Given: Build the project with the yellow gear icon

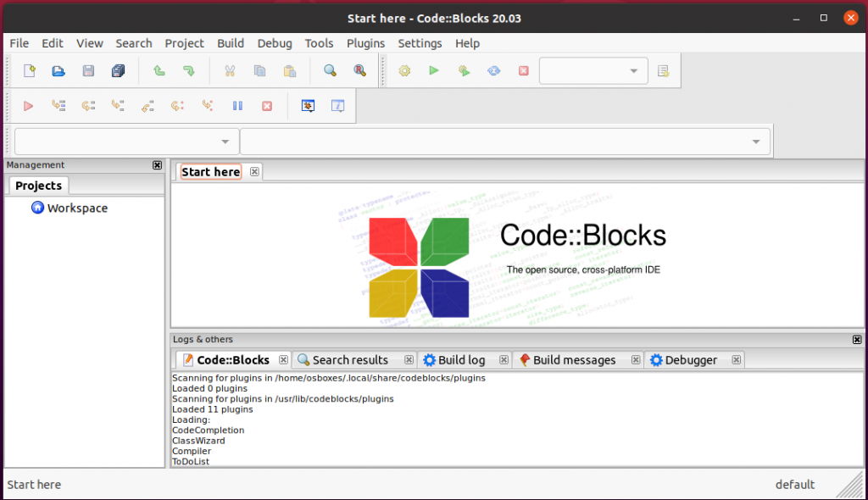Looking at the screenshot, I should point(404,71).
